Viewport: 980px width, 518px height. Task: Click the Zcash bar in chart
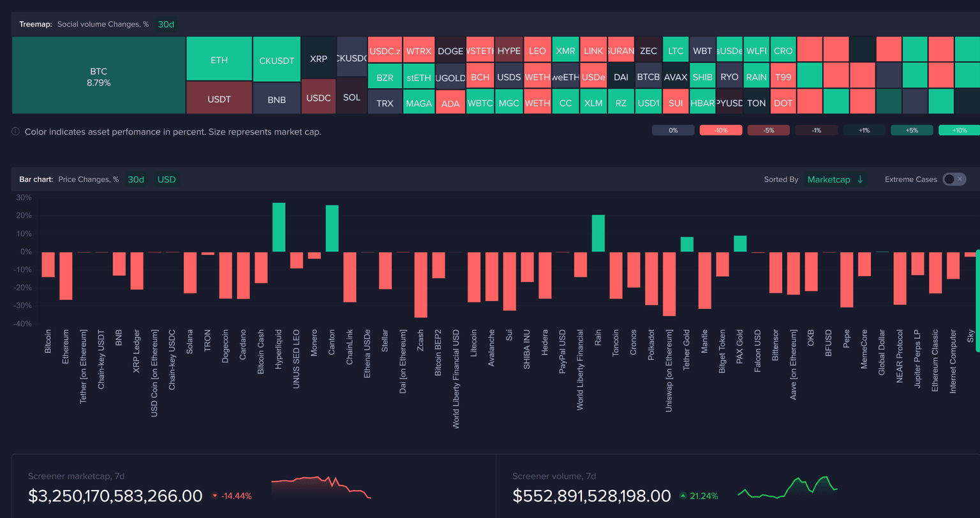[420, 284]
